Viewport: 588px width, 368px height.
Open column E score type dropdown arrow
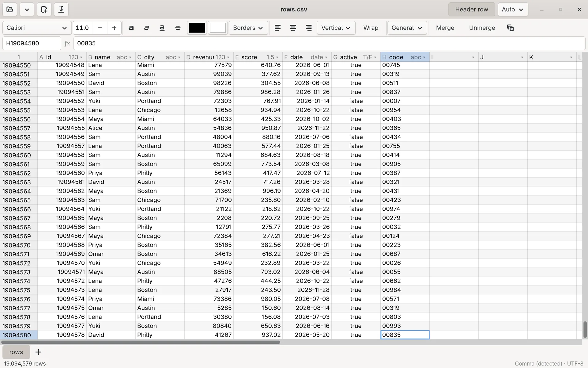tap(277, 57)
